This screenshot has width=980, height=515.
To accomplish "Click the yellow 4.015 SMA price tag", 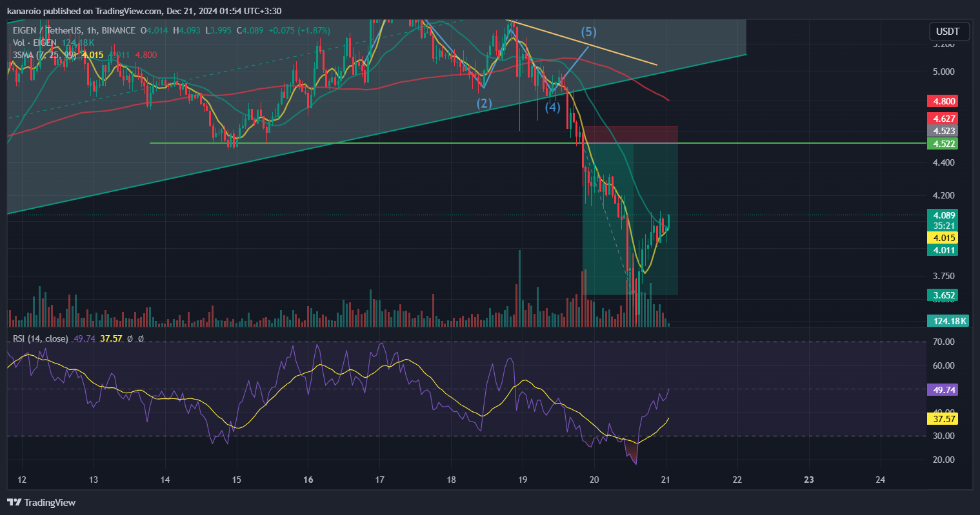I will (x=942, y=238).
